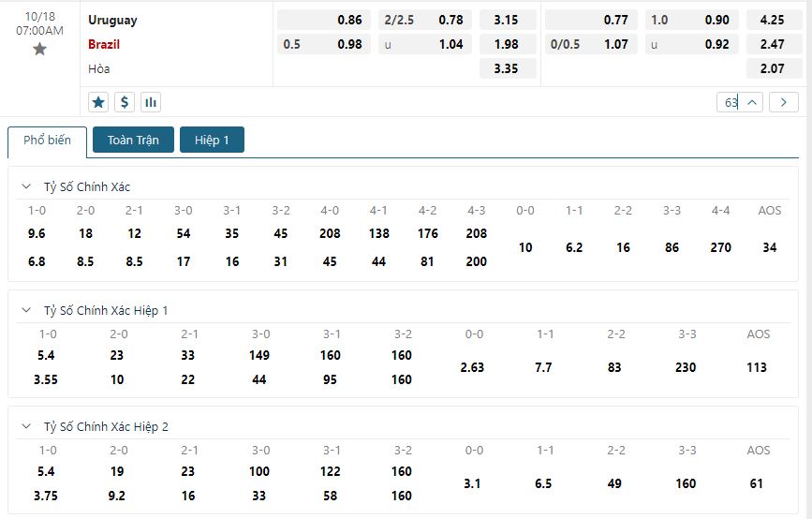
Task: Select second-half 0-0 odds 3.1
Action: [x=472, y=483]
